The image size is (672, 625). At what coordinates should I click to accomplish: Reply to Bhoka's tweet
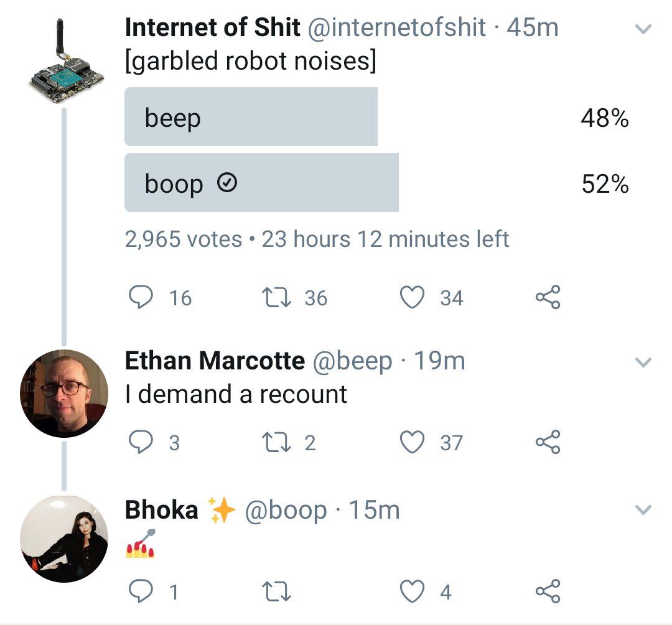coord(141,591)
